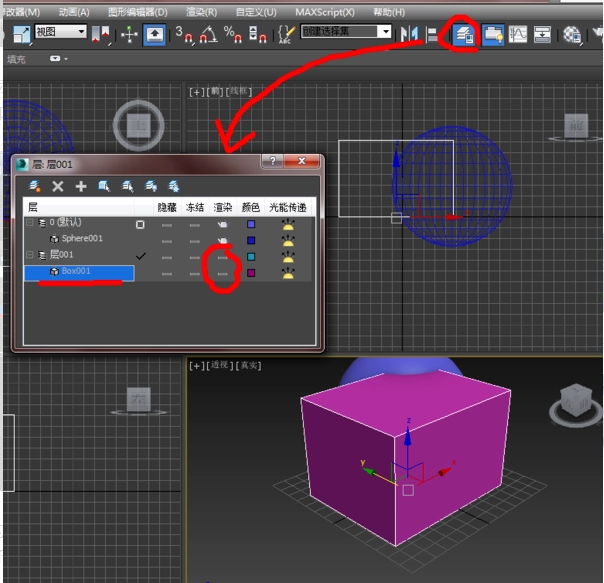Image resolution: width=604 pixels, height=583 pixels.
Task: Open the Curve Editor icon
Action: point(518,34)
